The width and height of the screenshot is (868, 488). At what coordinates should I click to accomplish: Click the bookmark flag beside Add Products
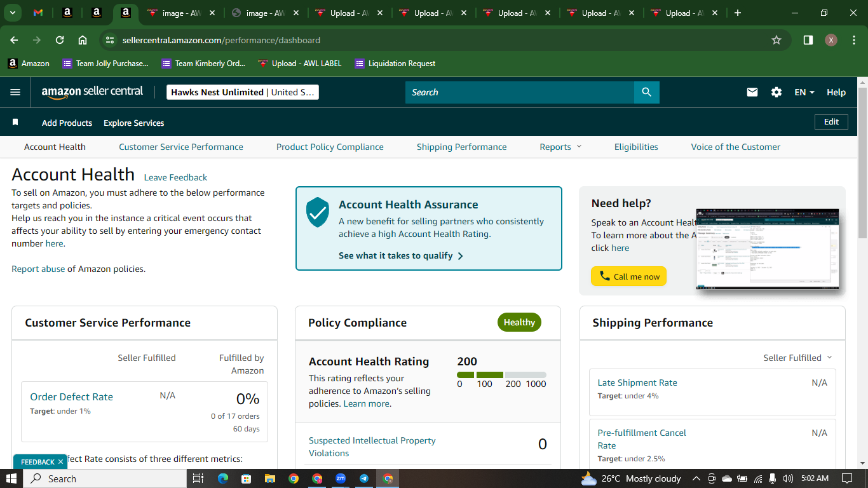15,122
